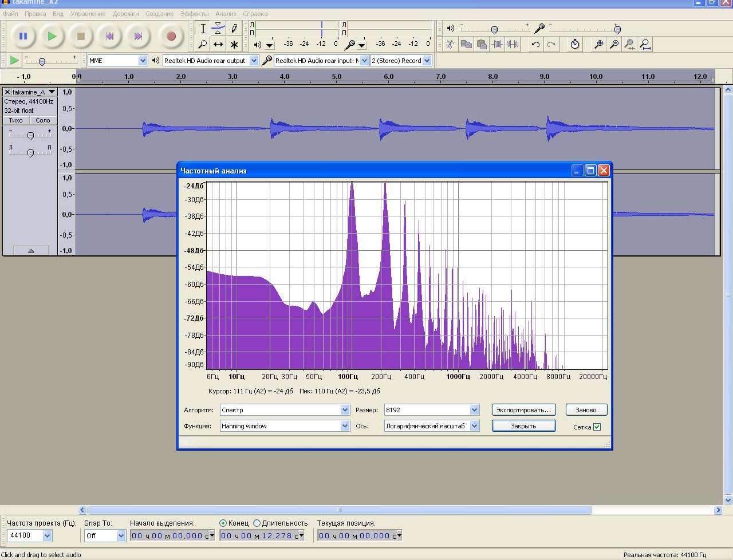Select the Envelope tool
733x560 pixels.
pos(218,28)
